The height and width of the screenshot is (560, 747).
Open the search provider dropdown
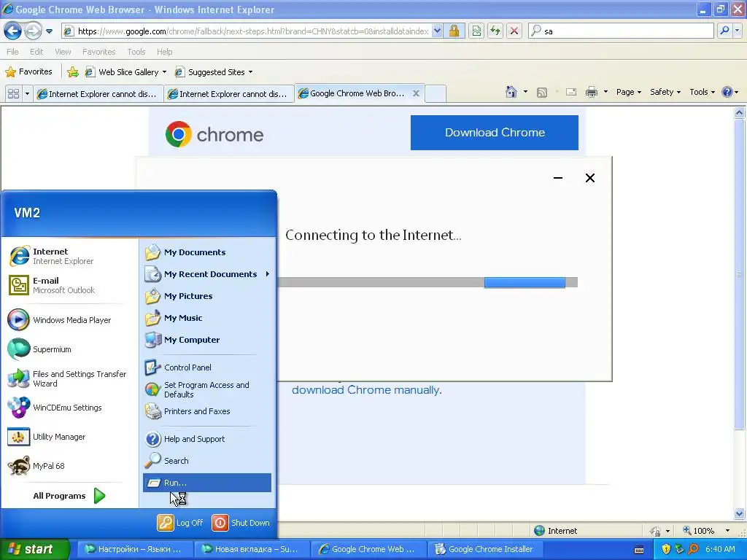pos(737,31)
